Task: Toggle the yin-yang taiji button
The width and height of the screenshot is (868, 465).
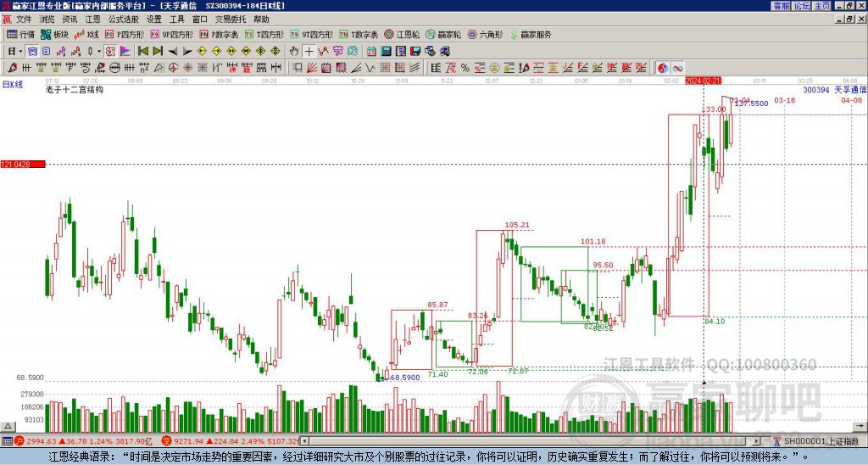Action: click(x=663, y=68)
